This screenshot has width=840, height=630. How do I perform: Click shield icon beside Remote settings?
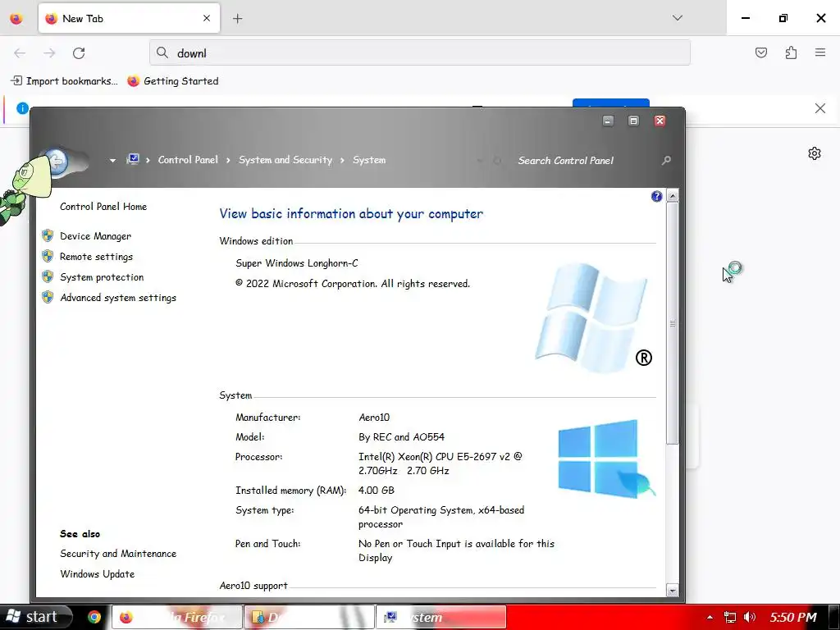click(48, 256)
